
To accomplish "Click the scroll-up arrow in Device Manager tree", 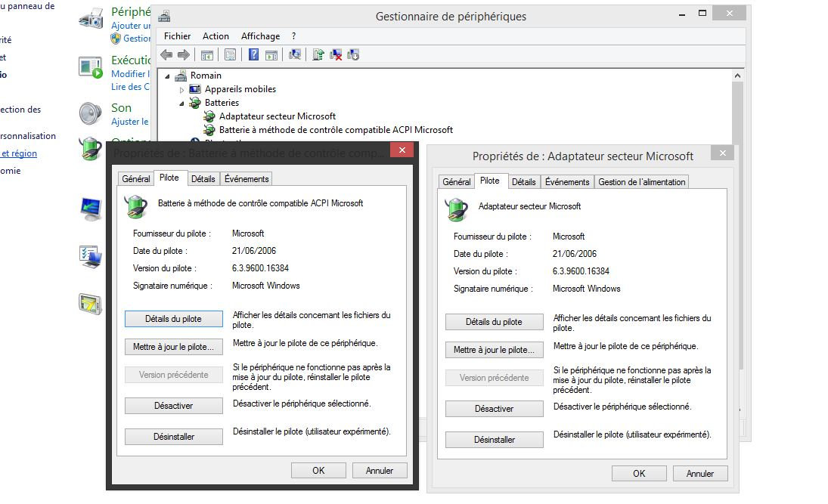I will pyautogui.click(x=738, y=76).
